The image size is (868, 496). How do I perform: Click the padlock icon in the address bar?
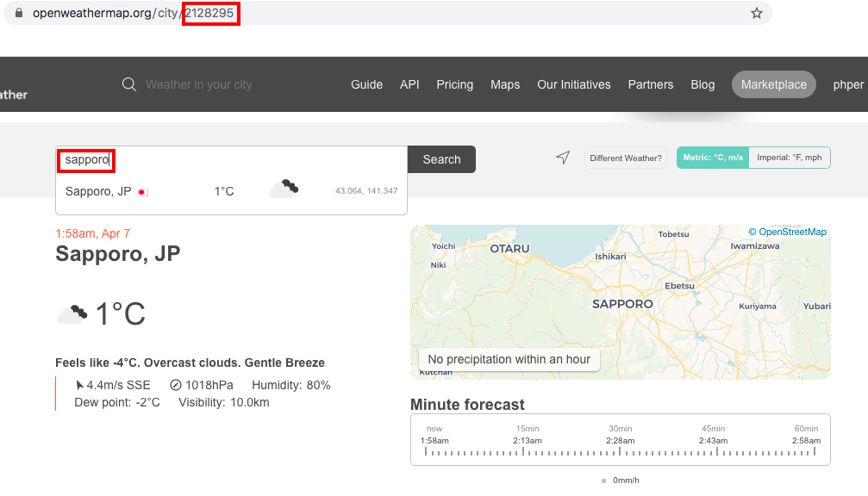[19, 13]
